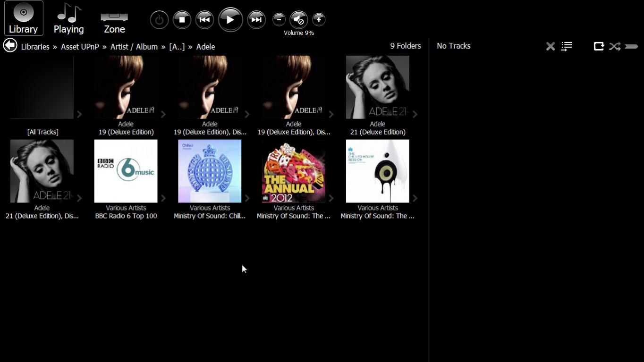The width and height of the screenshot is (644, 362).
Task: Toggle repeat mode for the playlist
Action: pyautogui.click(x=599, y=46)
